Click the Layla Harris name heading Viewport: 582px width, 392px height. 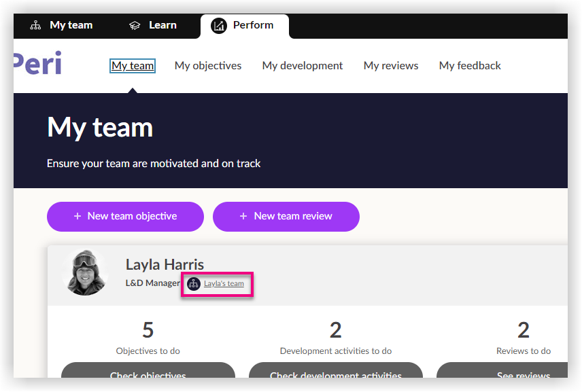pyautogui.click(x=165, y=265)
